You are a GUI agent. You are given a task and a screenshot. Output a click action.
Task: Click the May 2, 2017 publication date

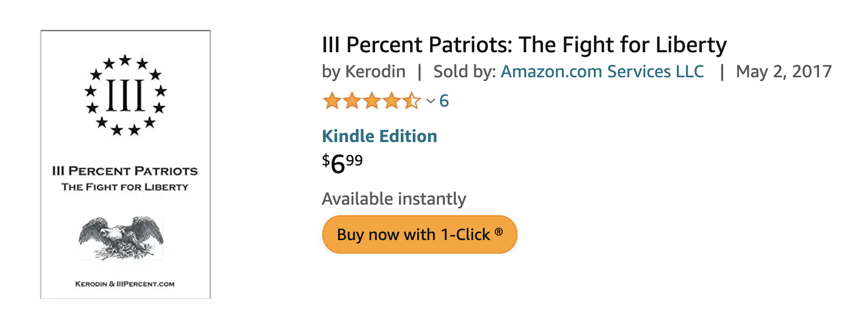click(784, 71)
